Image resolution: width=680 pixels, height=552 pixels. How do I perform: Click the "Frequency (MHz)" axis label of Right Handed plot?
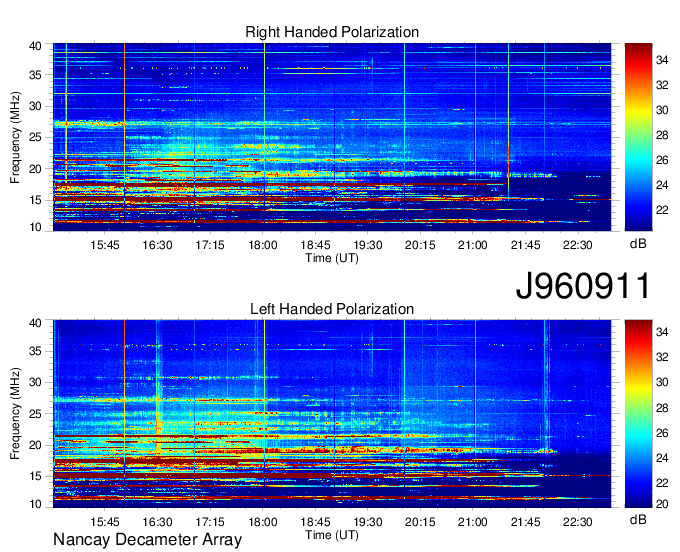(15, 137)
